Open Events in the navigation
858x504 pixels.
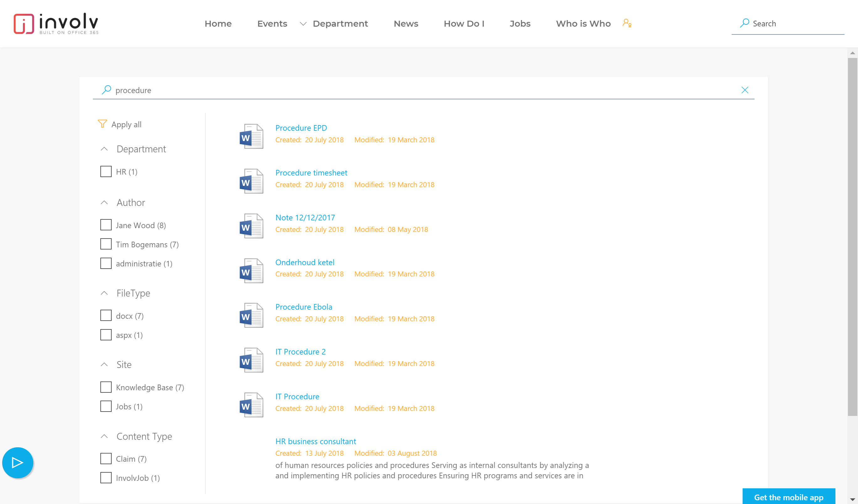pos(272,24)
